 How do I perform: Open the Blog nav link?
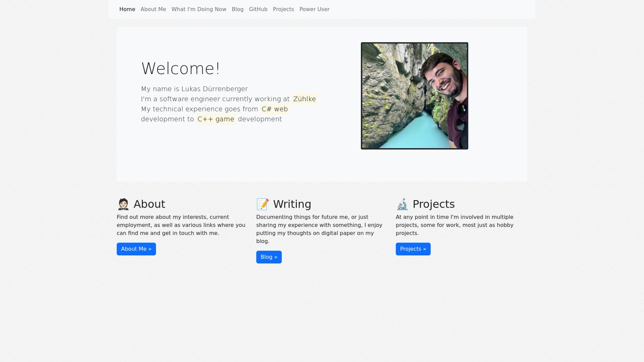(x=238, y=9)
